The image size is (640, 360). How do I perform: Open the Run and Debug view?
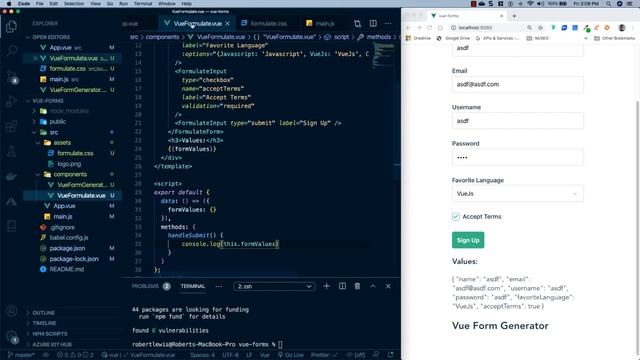(x=11, y=101)
